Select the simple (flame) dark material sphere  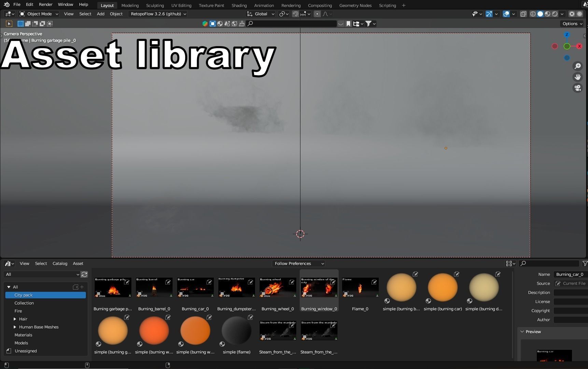point(236,330)
